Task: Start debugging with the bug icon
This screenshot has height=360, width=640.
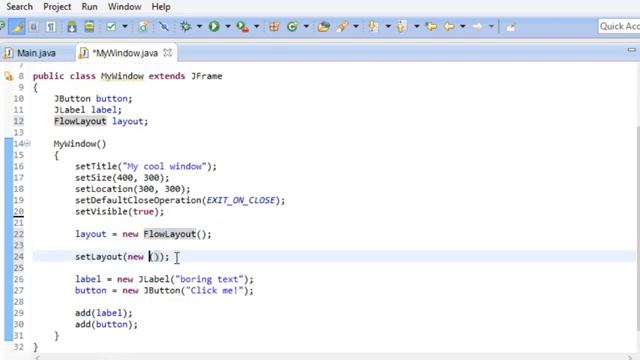Action: click(186, 27)
